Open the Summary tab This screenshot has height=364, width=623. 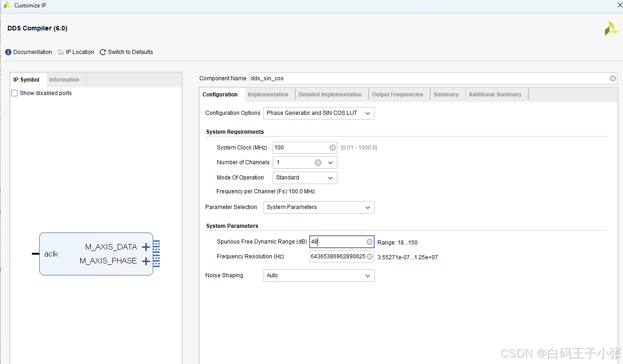click(446, 95)
